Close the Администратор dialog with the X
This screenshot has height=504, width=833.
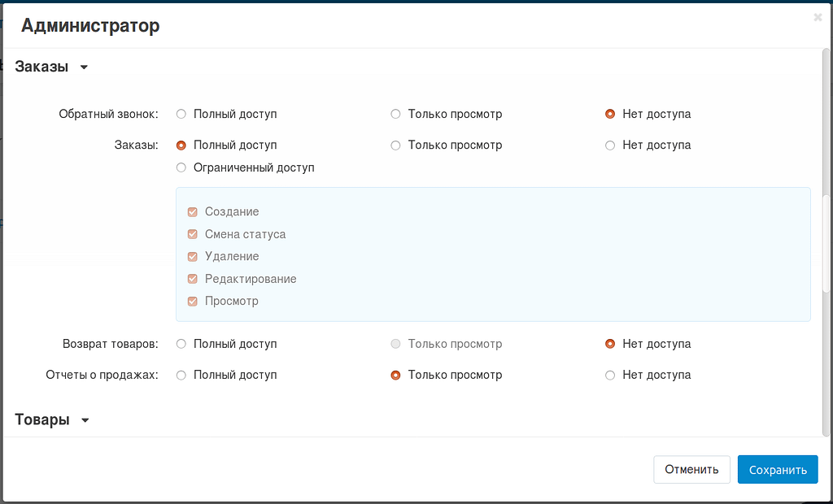pyautogui.click(x=818, y=17)
